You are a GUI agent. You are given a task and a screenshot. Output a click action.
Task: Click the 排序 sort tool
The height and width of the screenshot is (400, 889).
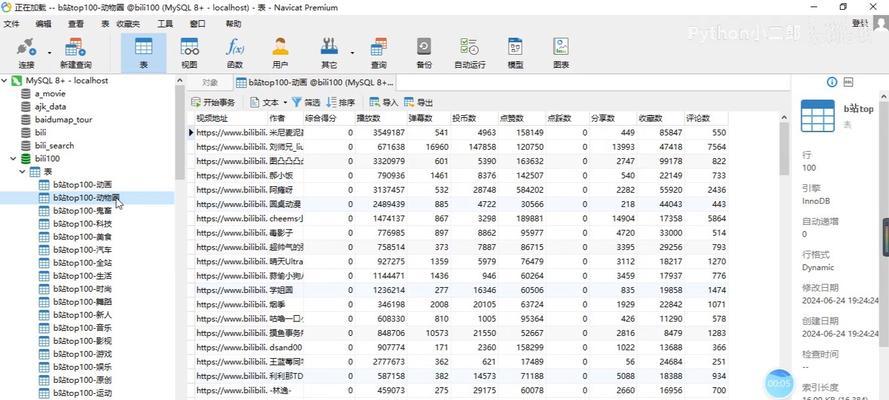click(x=340, y=103)
